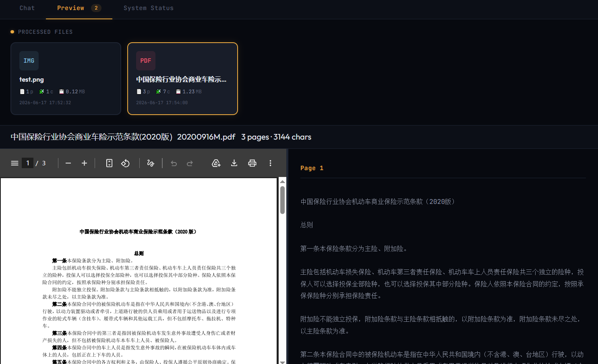The image size is (598, 364).
Task: Download the PDF file
Action: pos(234,163)
